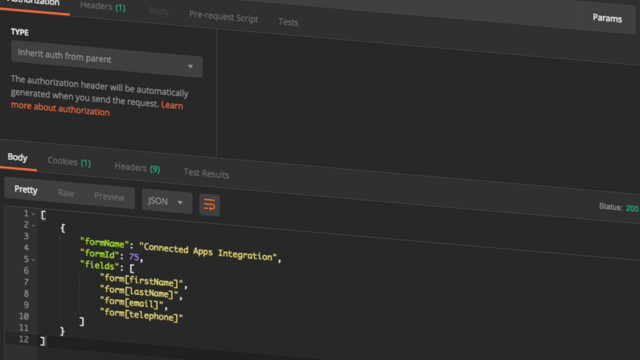The width and height of the screenshot is (640, 360).
Task: Collapse the array at line 1
Action: point(33,214)
